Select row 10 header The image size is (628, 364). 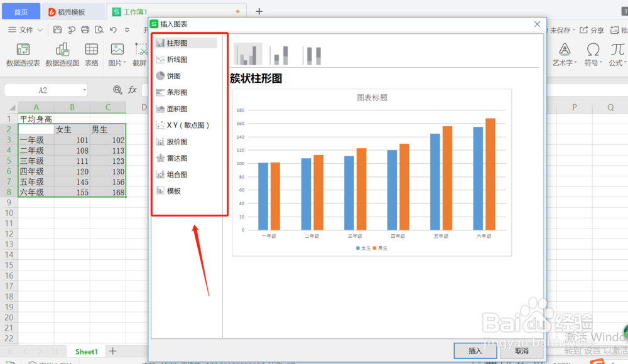(x=9, y=213)
